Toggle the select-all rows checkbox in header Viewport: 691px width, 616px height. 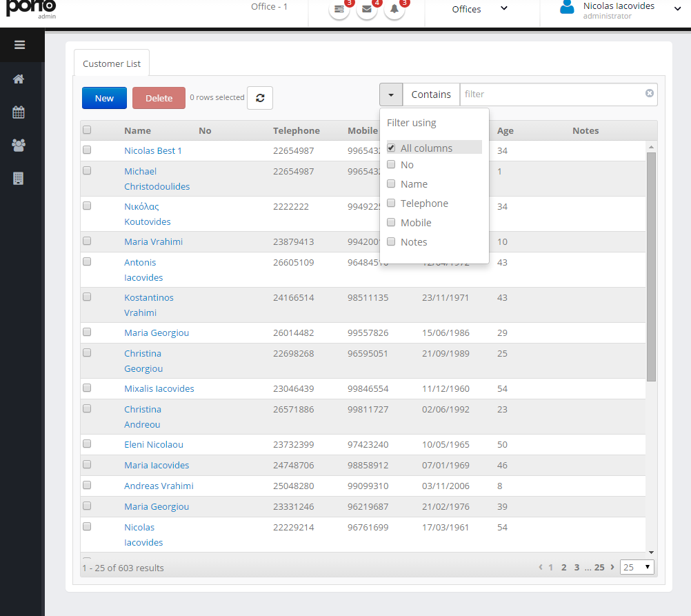(x=87, y=130)
